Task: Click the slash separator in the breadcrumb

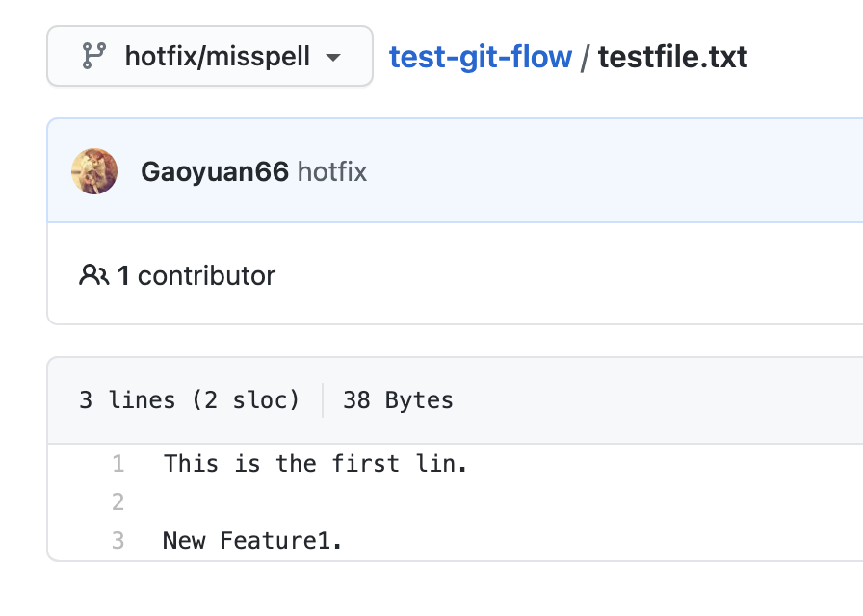Action: (585, 57)
